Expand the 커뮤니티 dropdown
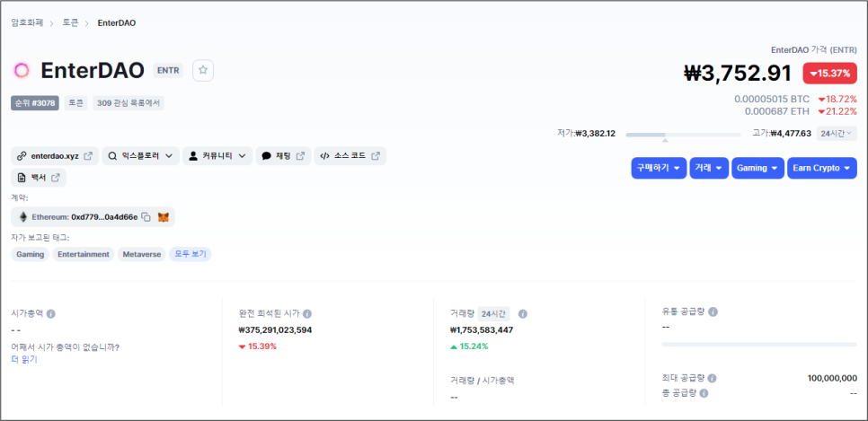The width and height of the screenshot is (868, 421). pos(217,156)
